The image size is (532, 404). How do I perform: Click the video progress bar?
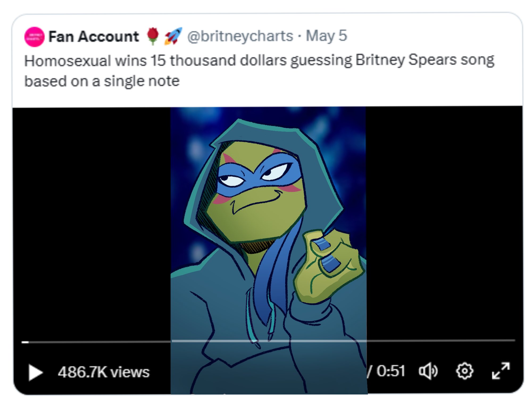266,341
